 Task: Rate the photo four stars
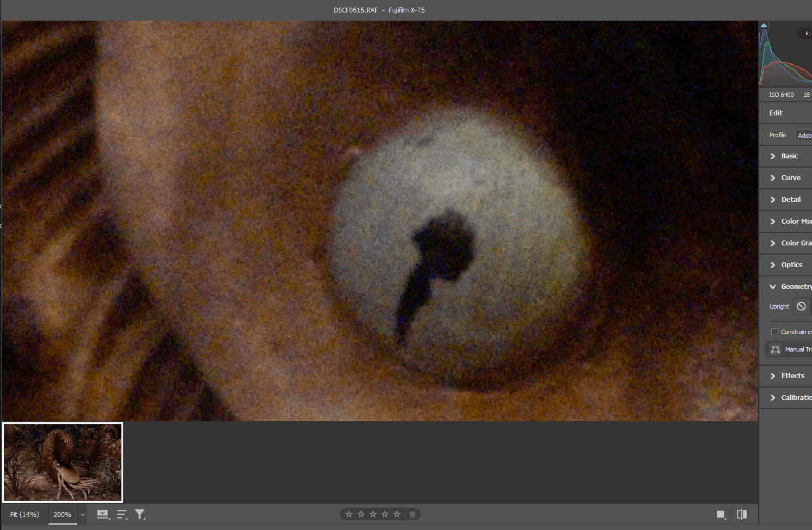tap(385, 514)
